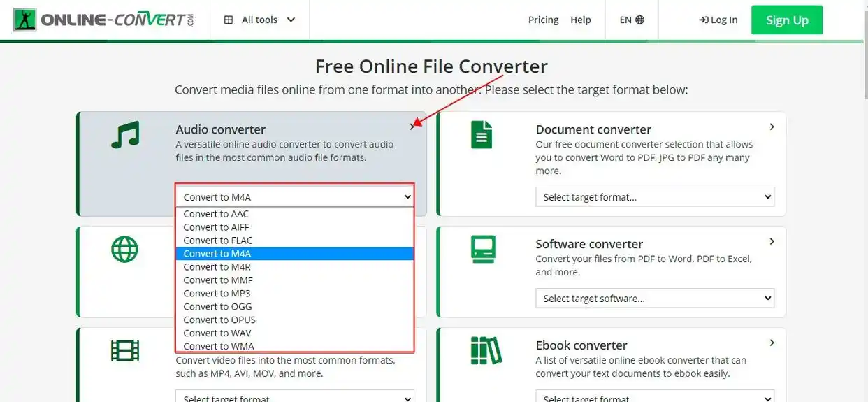The height and width of the screenshot is (402, 868).
Task: Click the Log In link
Action: point(718,20)
